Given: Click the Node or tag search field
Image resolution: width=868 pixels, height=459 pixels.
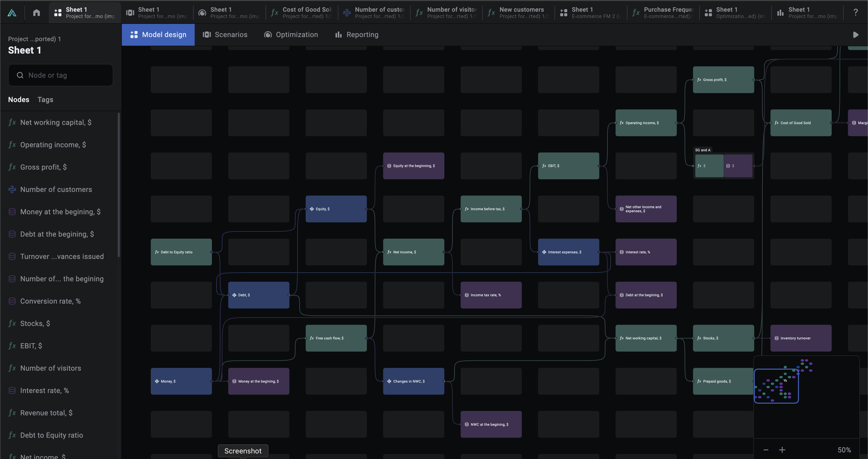Looking at the screenshot, I should 61,75.
